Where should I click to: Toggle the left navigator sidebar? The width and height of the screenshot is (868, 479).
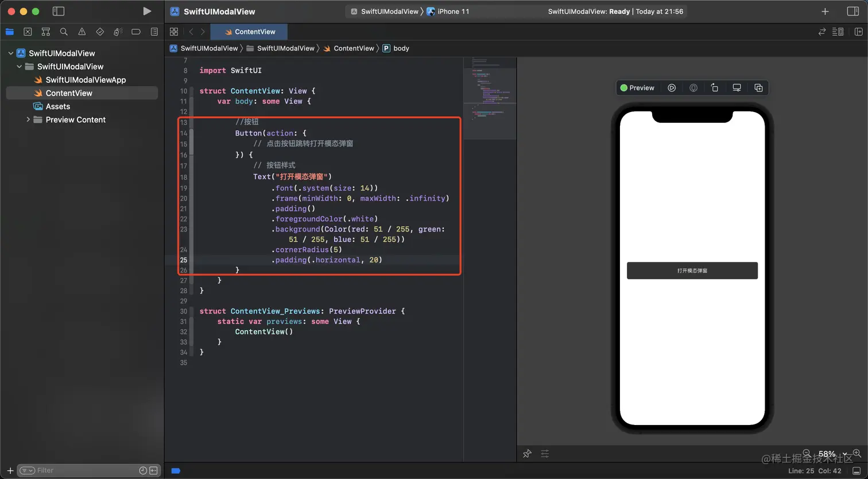point(58,11)
